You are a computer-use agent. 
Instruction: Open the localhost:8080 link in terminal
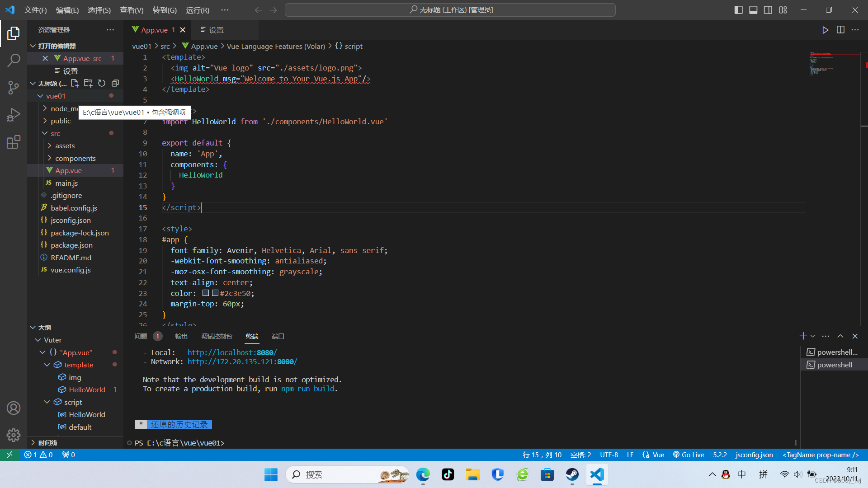(232, 352)
